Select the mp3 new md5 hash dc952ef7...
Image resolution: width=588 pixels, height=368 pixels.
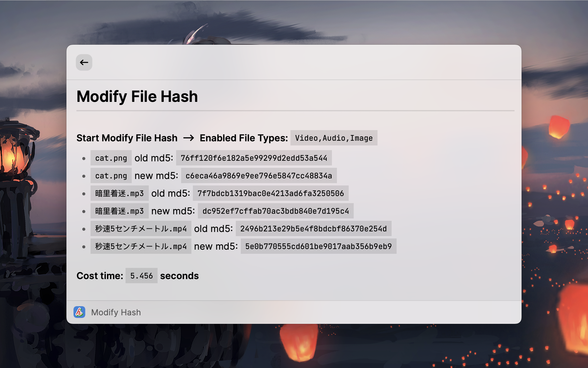(275, 211)
